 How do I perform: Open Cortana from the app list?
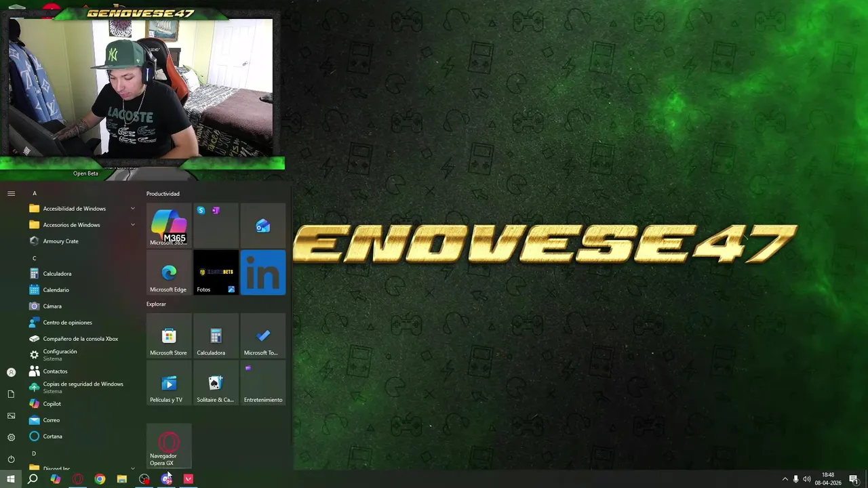pos(82,436)
